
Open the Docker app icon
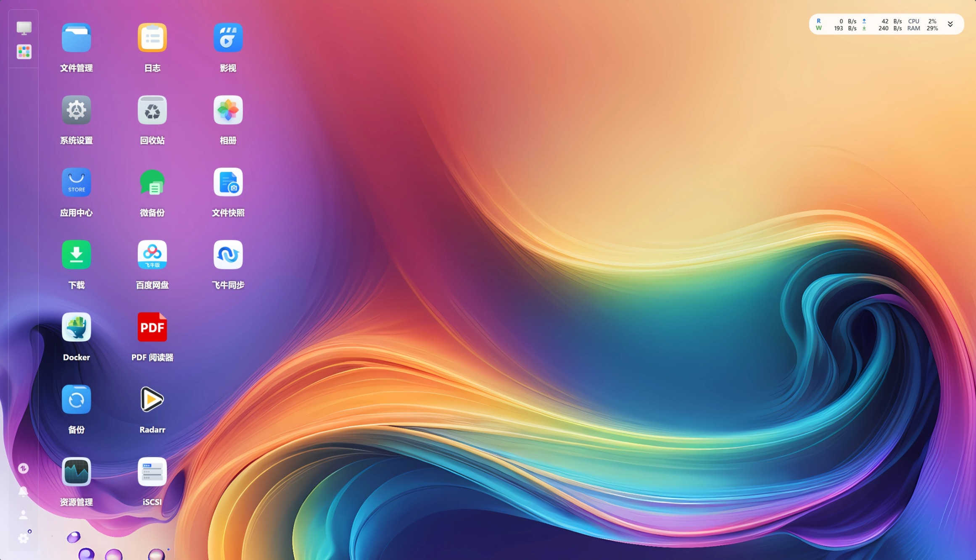pyautogui.click(x=76, y=327)
